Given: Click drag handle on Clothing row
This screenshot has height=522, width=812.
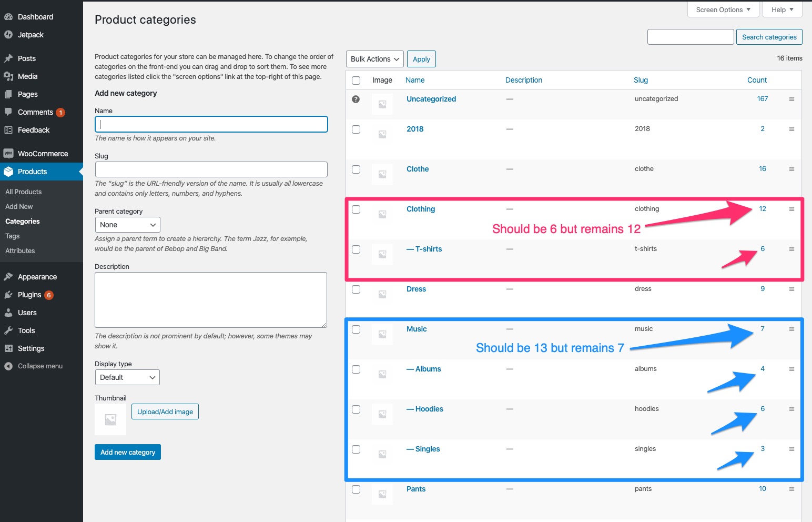Looking at the screenshot, I should [791, 209].
